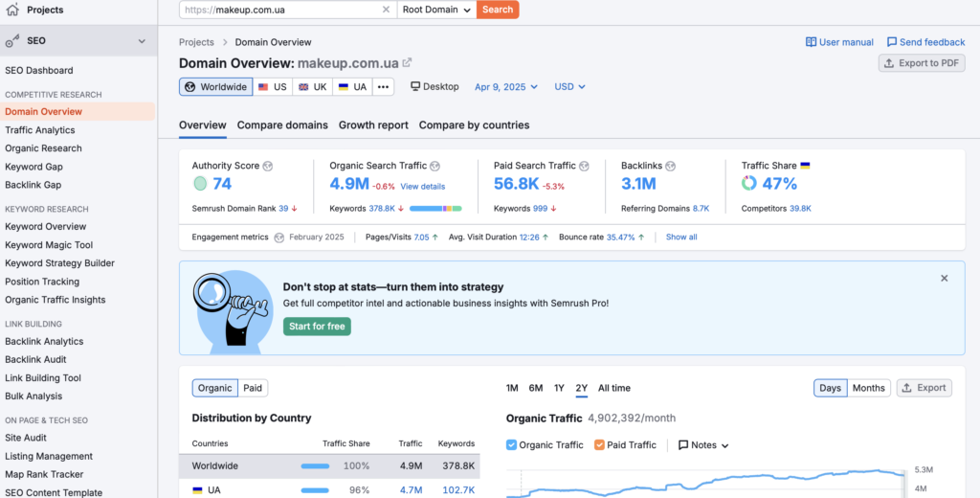Click the Desktop monitor icon
The image size is (980, 498).
pyautogui.click(x=415, y=86)
